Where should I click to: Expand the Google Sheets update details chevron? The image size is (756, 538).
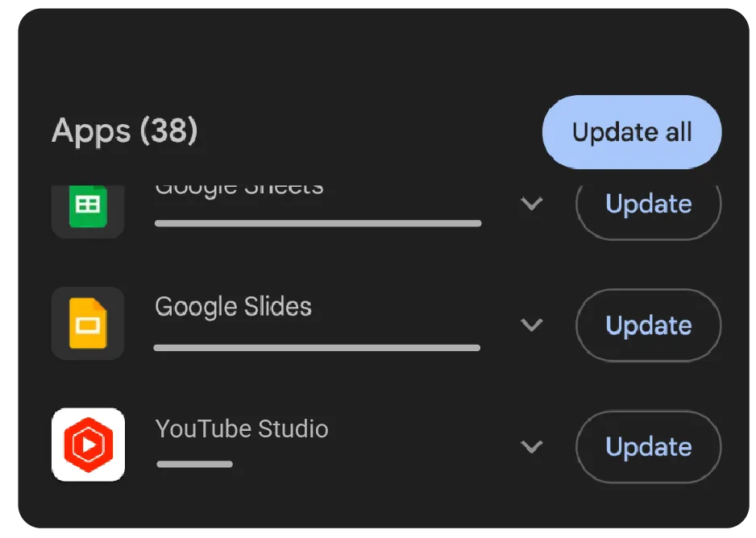coord(531,204)
